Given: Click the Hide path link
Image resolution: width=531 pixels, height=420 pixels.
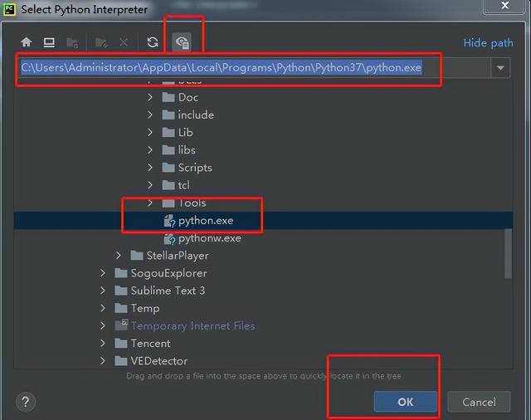Looking at the screenshot, I should pyautogui.click(x=488, y=43).
